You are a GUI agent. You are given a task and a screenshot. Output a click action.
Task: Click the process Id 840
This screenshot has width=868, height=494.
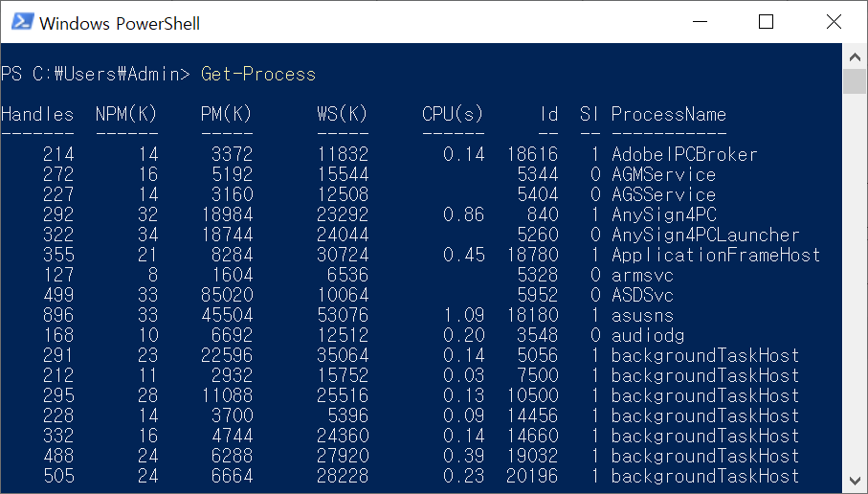click(543, 214)
